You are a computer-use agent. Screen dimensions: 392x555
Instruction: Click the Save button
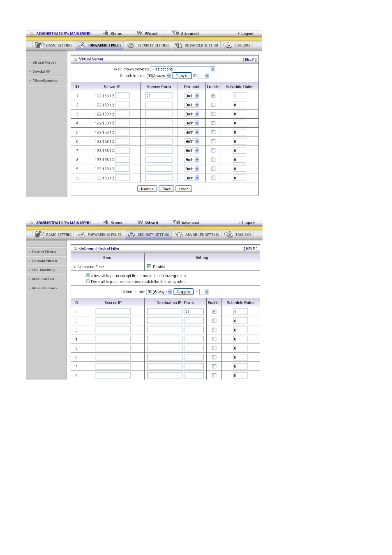pos(166,189)
